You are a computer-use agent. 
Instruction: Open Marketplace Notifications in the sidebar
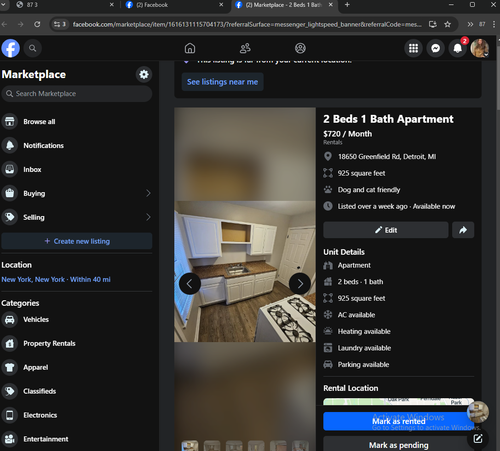pos(77,146)
